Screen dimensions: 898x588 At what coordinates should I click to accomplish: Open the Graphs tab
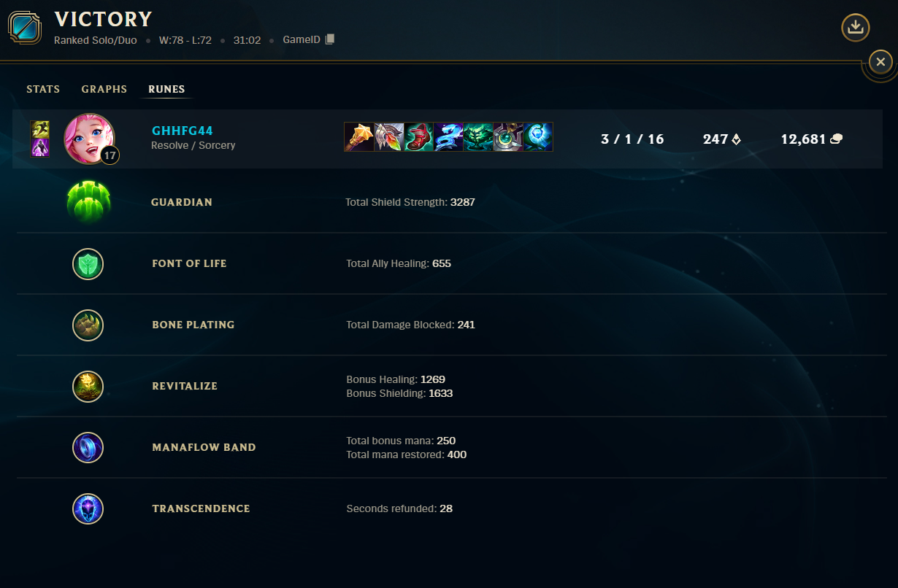click(104, 89)
